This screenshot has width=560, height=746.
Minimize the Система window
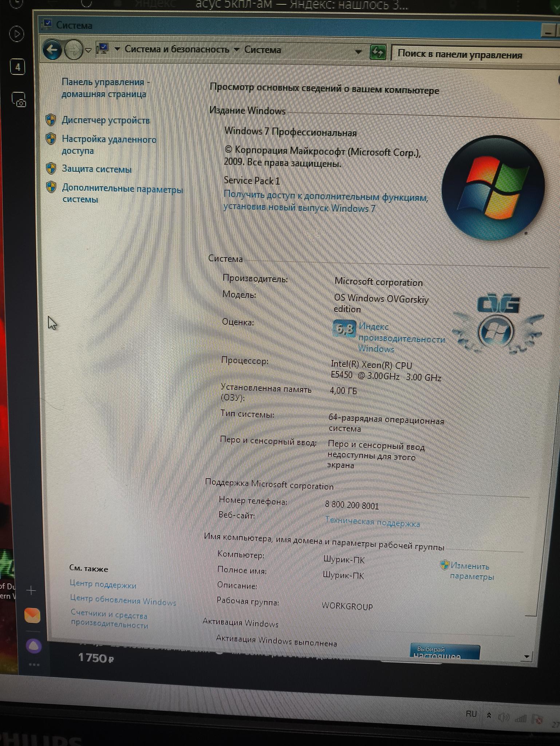548,31
